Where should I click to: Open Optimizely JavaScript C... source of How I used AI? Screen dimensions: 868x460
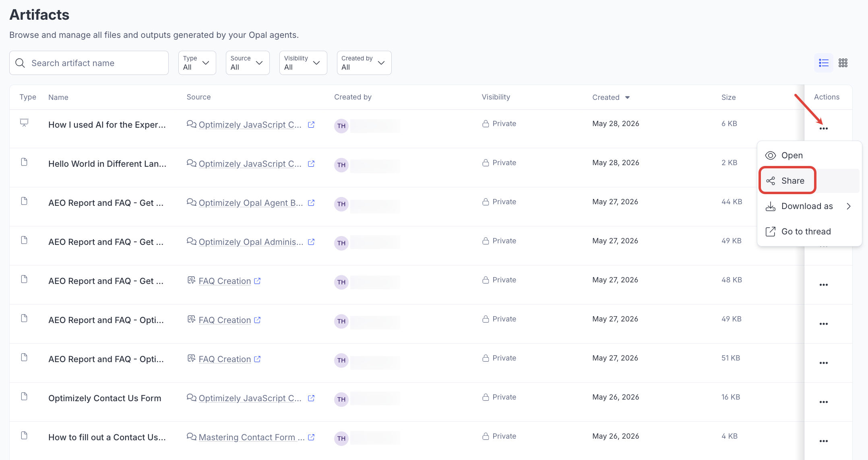pos(250,125)
